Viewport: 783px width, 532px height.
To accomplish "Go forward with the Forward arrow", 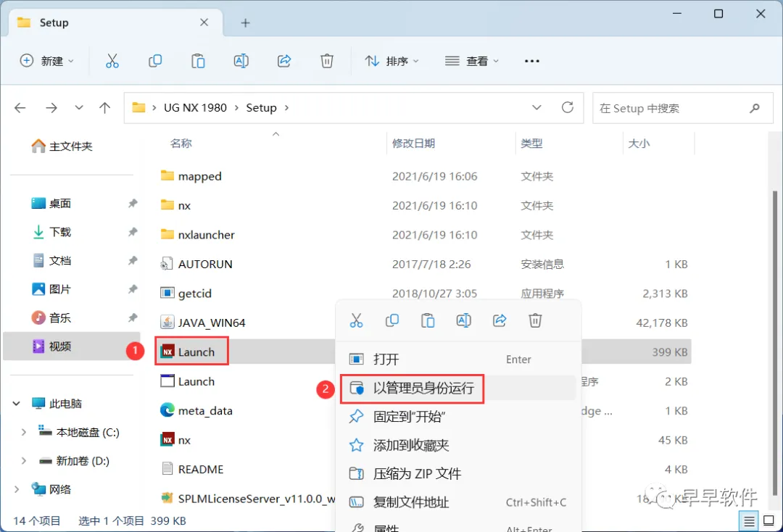I will pyautogui.click(x=51, y=108).
